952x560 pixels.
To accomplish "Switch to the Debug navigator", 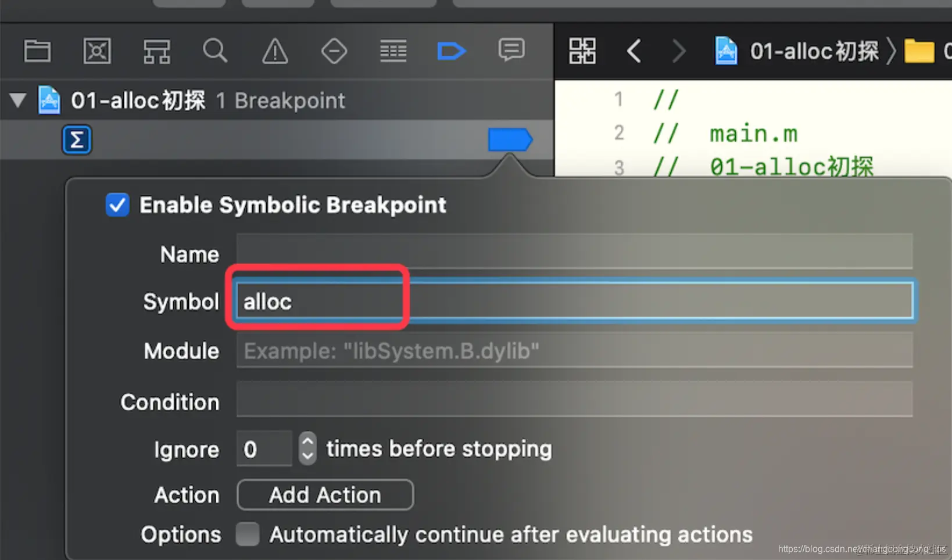I will pyautogui.click(x=393, y=51).
